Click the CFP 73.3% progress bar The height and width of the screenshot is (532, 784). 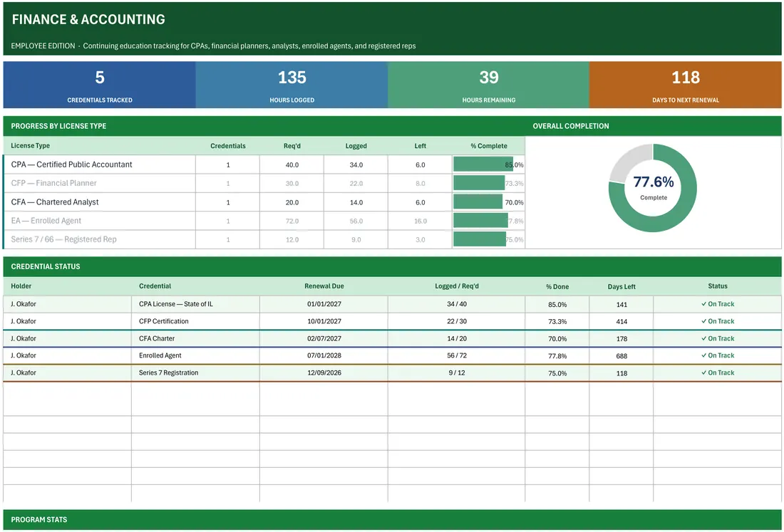(479, 183)
